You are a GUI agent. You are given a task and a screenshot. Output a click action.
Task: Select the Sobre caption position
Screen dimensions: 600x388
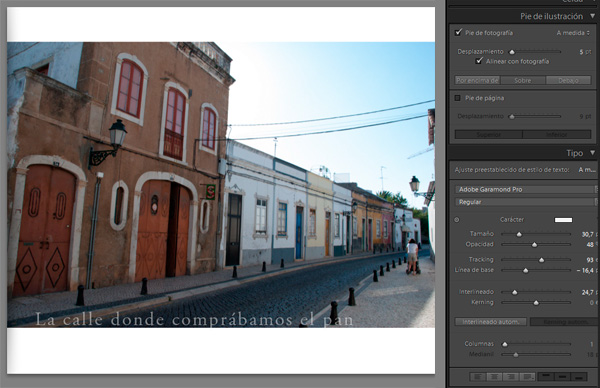pos(523,80)
